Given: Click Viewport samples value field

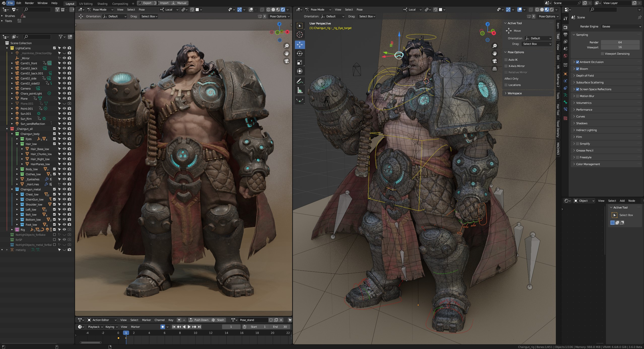Looking at the screenshot, I should coord(620,47).
